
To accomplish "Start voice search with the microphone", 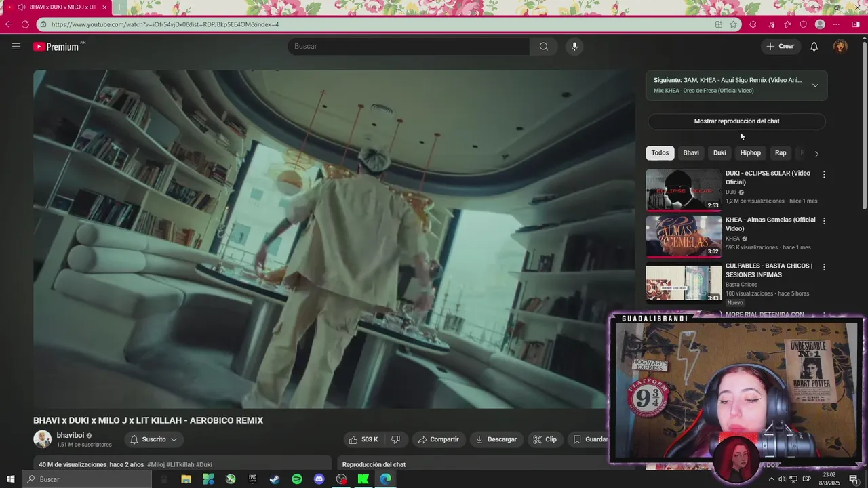I will point(574,46).
